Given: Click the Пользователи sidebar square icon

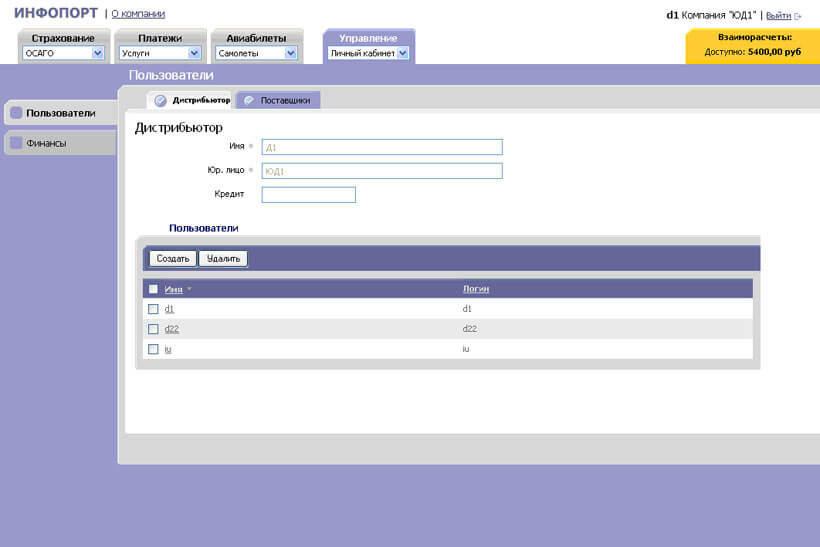Looking at the screenshot, I should click(16, 113).
